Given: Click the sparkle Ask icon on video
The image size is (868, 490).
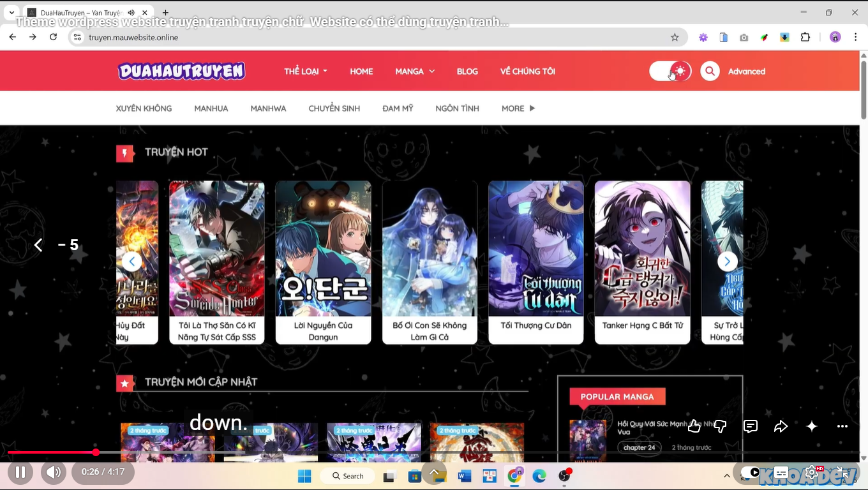Looking at the screenshot, I should tap(812, 426).
